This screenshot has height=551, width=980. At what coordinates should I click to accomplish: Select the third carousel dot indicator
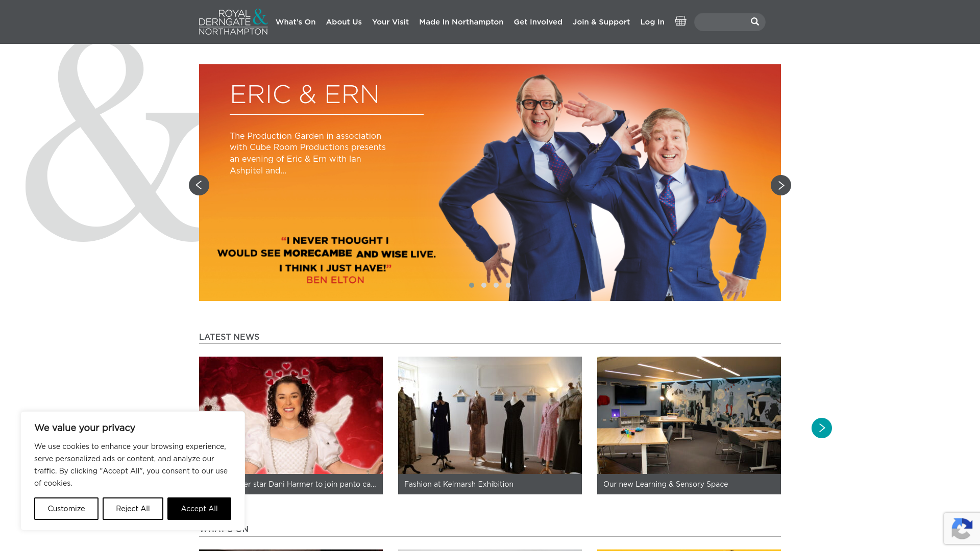(x=496, y=285)
